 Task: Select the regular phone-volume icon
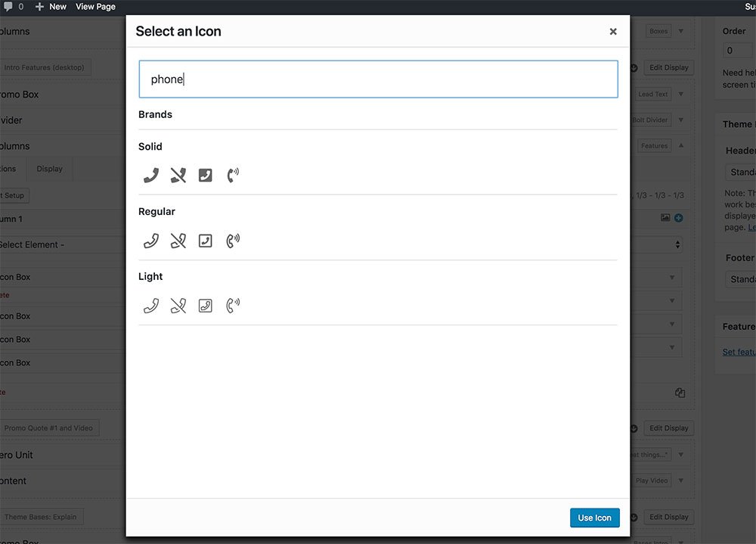pos(233,241)
